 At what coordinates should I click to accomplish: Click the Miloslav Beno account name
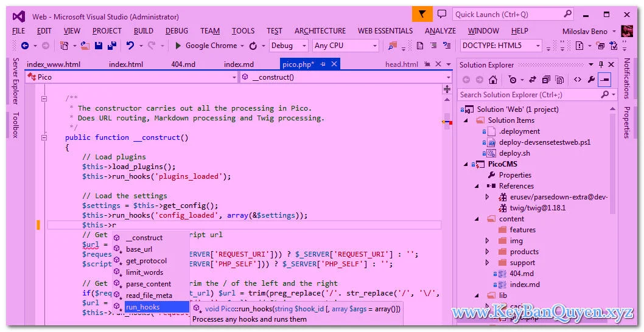tap(586, 31)
